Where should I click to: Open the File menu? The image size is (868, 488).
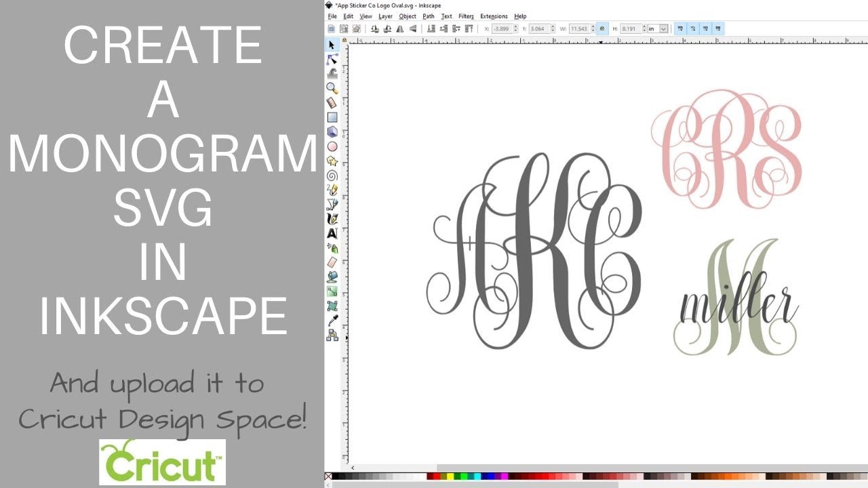332,16
